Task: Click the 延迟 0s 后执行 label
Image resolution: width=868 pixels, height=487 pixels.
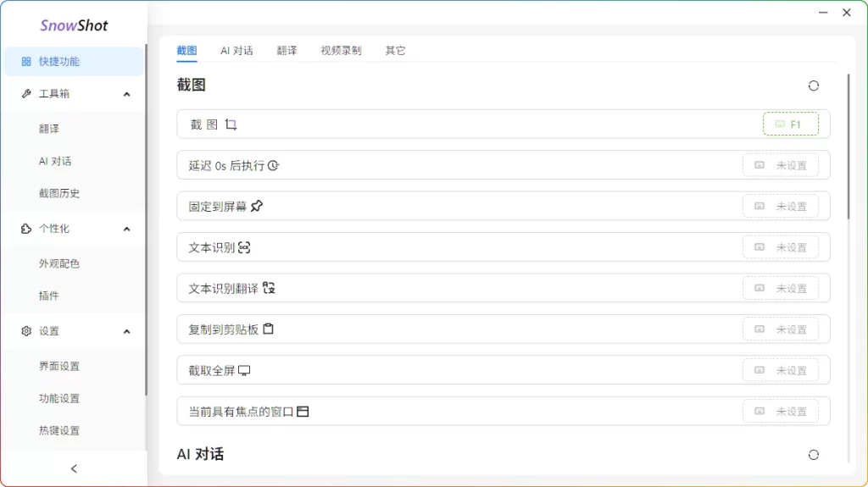Action: [x=226, y=165]
